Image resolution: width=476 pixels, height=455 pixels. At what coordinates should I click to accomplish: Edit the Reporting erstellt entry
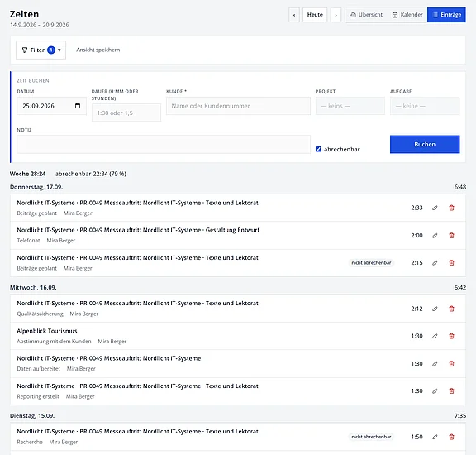point(435,391)
